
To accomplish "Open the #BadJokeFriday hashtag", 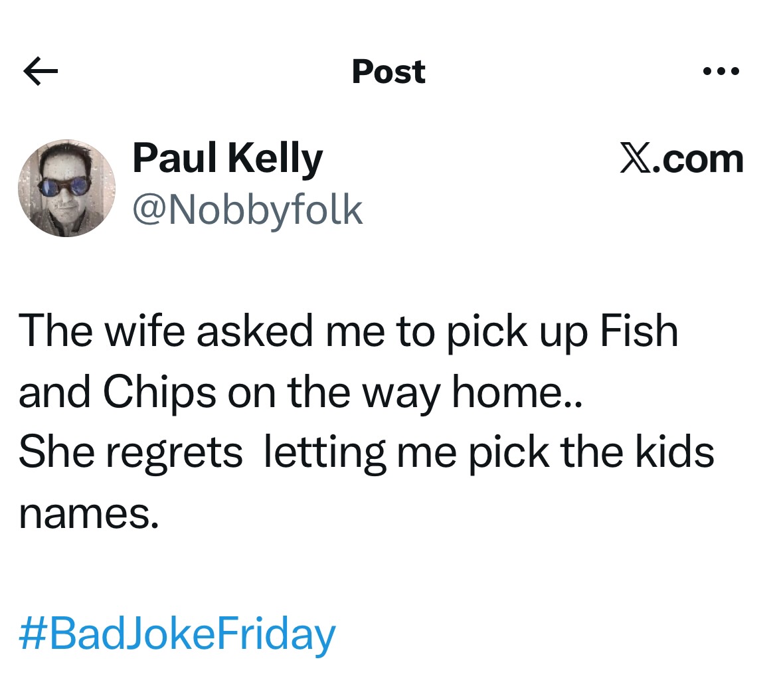I will [x=177, y=634].
